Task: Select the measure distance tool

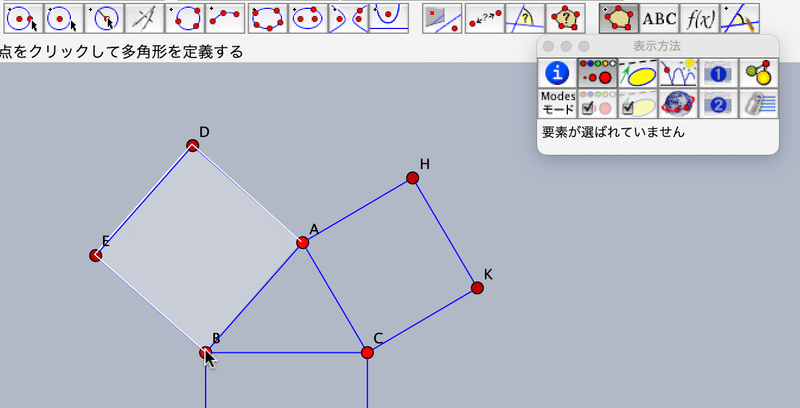Action: (x=485, y=18)
